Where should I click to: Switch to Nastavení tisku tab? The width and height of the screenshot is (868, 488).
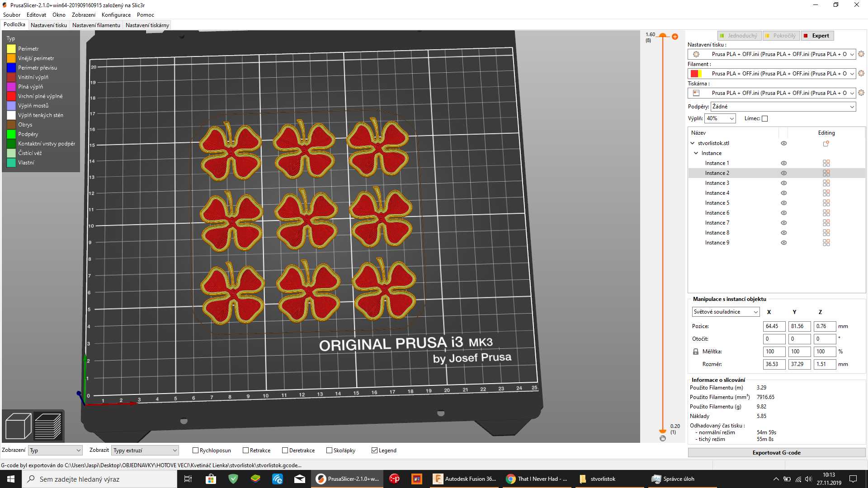(x=49, y=25)
